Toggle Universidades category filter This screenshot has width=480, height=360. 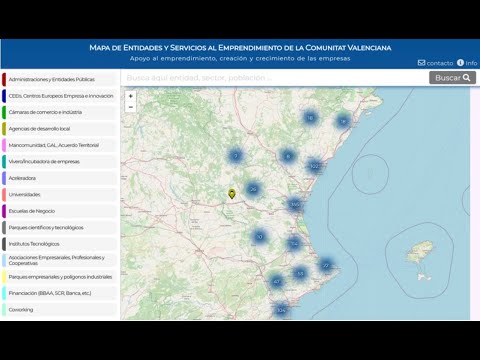point(59,195)
